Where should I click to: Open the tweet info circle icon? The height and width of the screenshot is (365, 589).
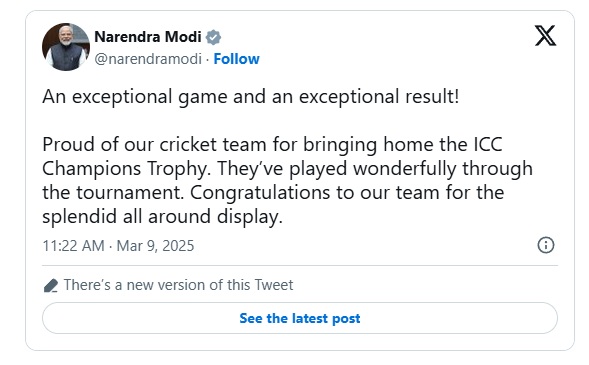pyautogui.click(x=545, y=245)
